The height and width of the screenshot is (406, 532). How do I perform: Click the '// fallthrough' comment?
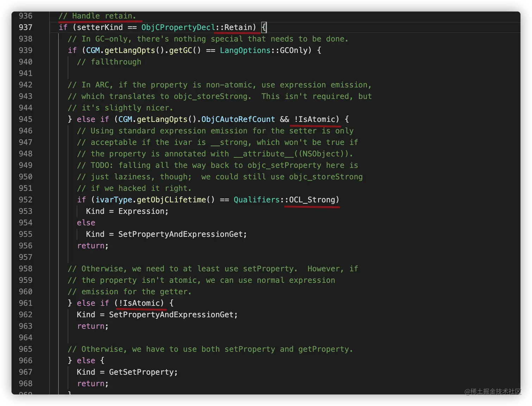click(x=109, y=62)
